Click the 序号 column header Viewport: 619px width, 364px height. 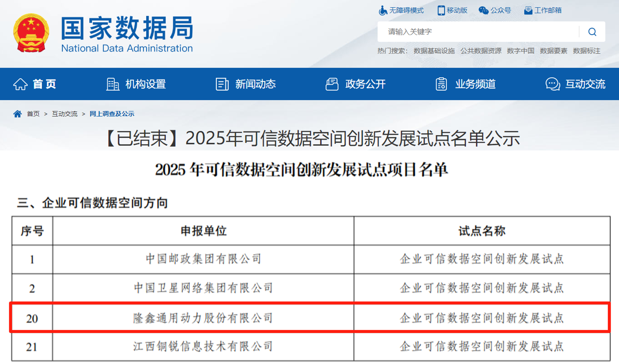click(x=32, y=231)
